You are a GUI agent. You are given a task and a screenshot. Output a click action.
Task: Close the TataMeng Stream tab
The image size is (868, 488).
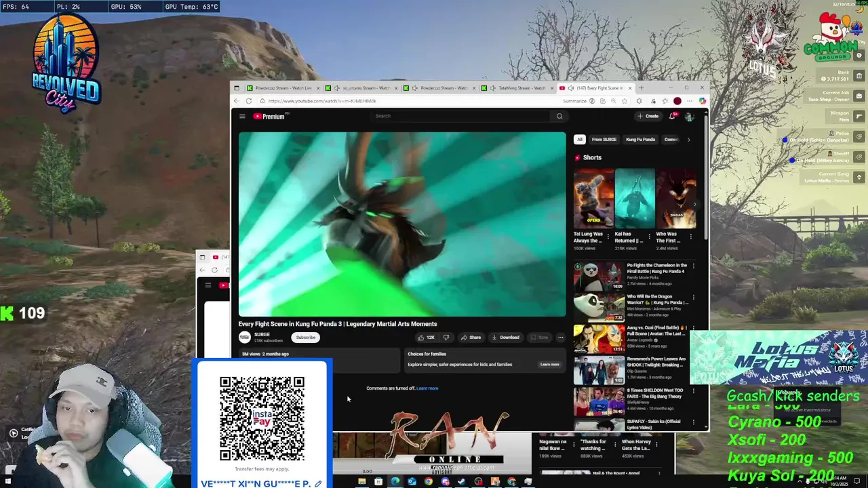[x=551, y=88]
